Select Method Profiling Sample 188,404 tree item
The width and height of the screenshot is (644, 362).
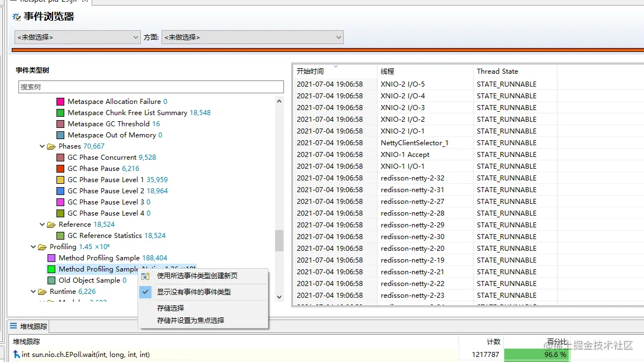[x=112, y=258]
